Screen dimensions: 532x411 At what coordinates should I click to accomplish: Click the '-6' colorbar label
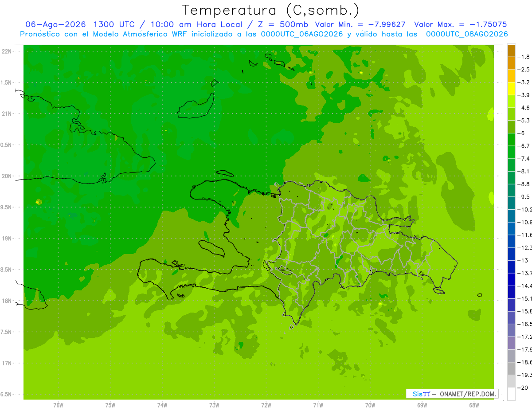(x=522, y=133)
